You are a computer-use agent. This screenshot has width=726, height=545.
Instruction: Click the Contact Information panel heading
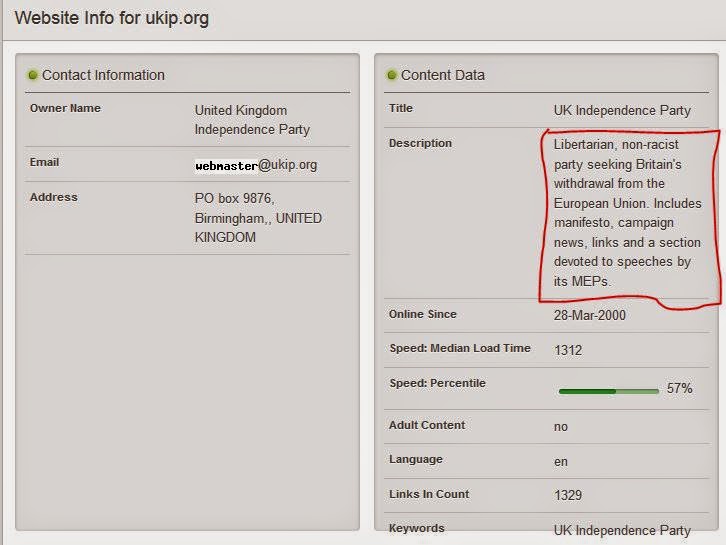point(103,75)
